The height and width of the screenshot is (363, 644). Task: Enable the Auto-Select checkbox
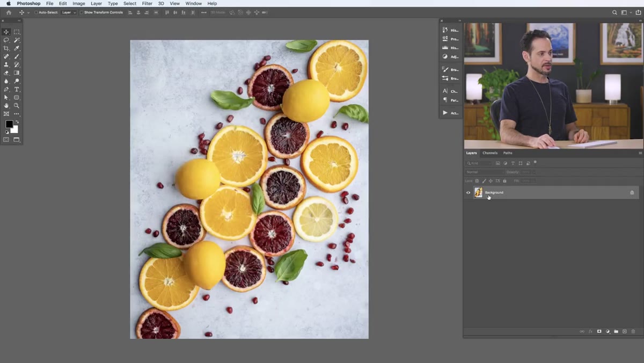[36, 12]
